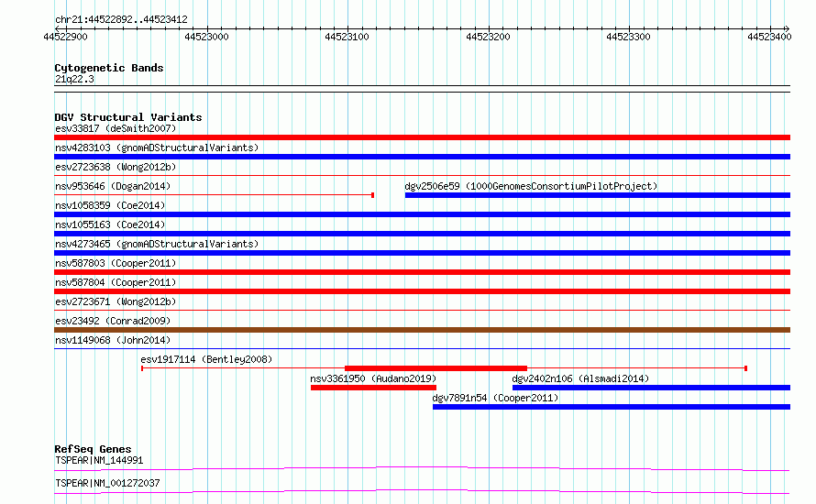Click the Cytogenetic Bands track title
816x504 pixels.
coord(109,68)
